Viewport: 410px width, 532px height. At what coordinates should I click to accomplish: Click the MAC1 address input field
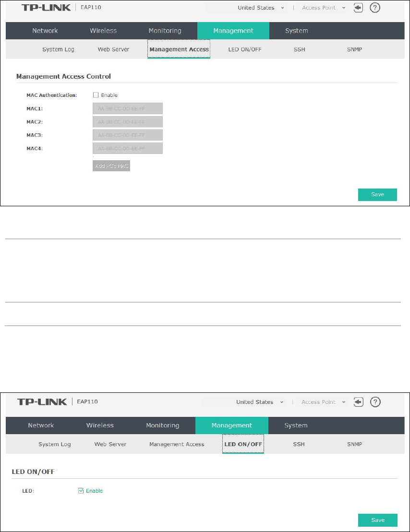[x=128, y=108]
